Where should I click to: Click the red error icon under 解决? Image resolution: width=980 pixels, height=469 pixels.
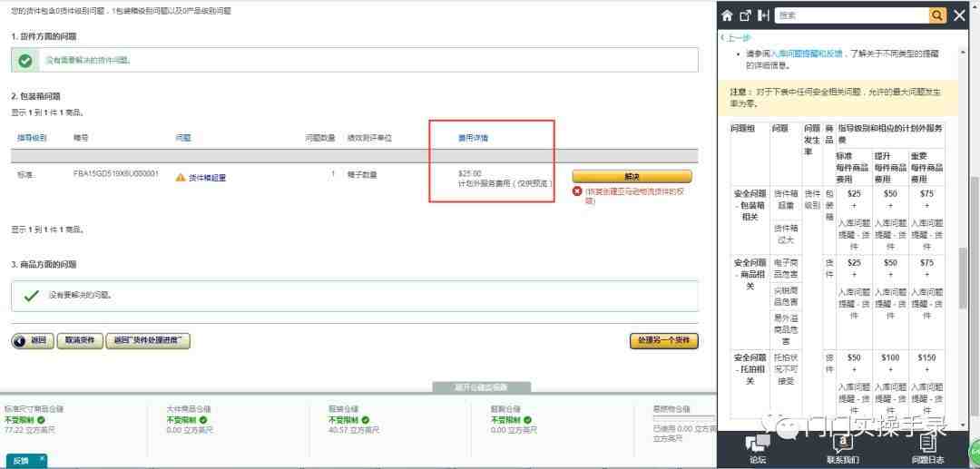pyautogui.click(x=577, y=191)
